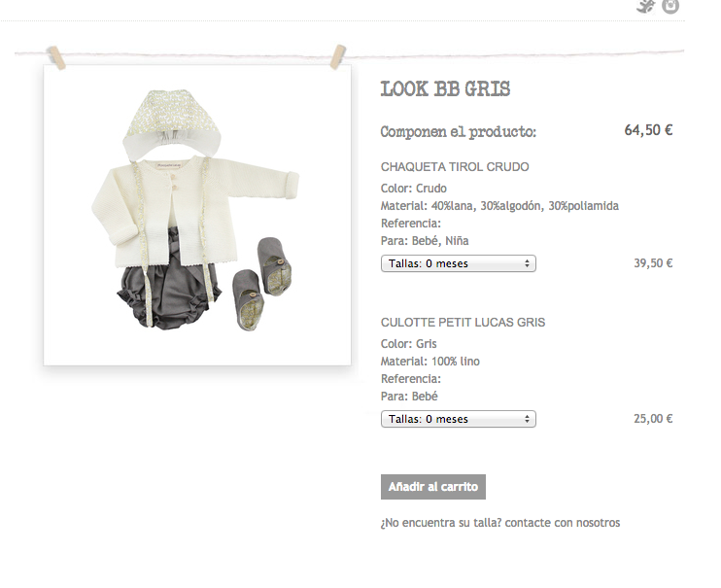Open the CULOTTE PETIT LUCAS GRIS product link
Viewport: 721px width, 588px height.
click(x=463, y=322)
